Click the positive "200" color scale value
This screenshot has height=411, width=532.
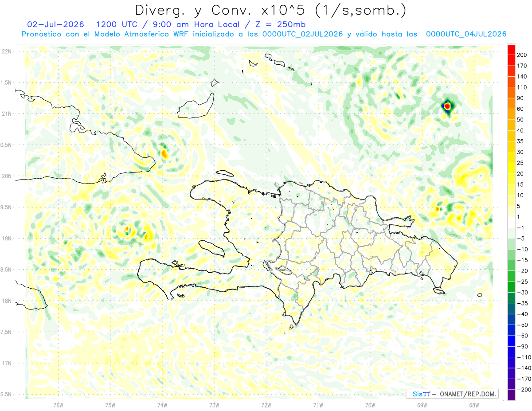pyautogui.click(x=522, y=55)
